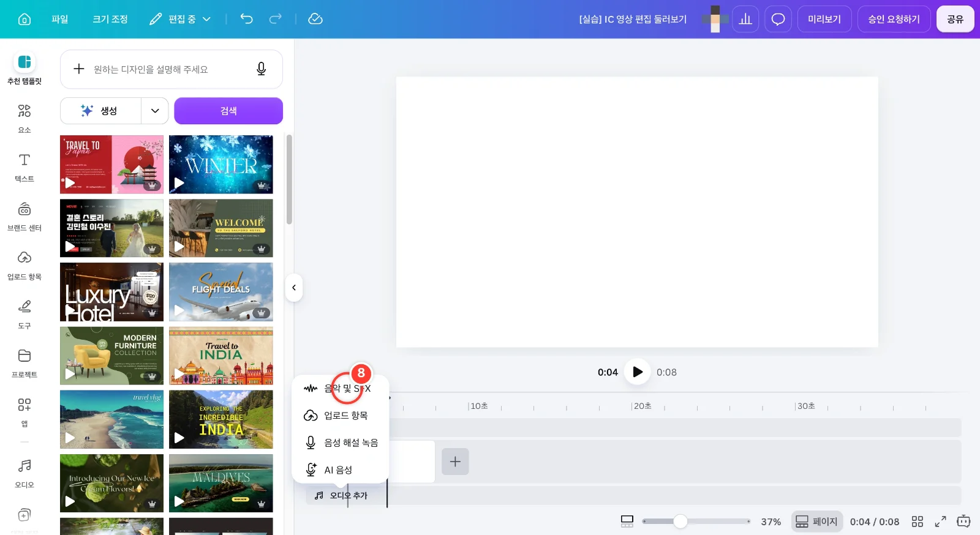Toggle 페이지 pages view button

(816, 522)
